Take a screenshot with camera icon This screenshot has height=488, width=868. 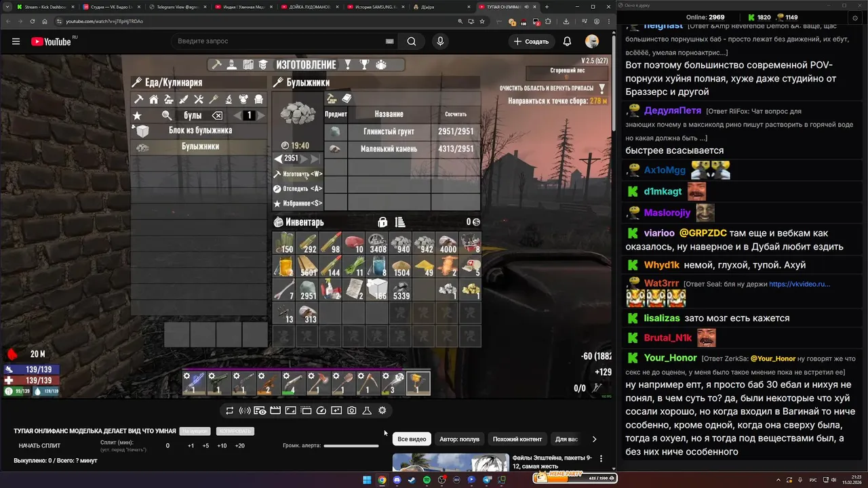click(351, 411)
